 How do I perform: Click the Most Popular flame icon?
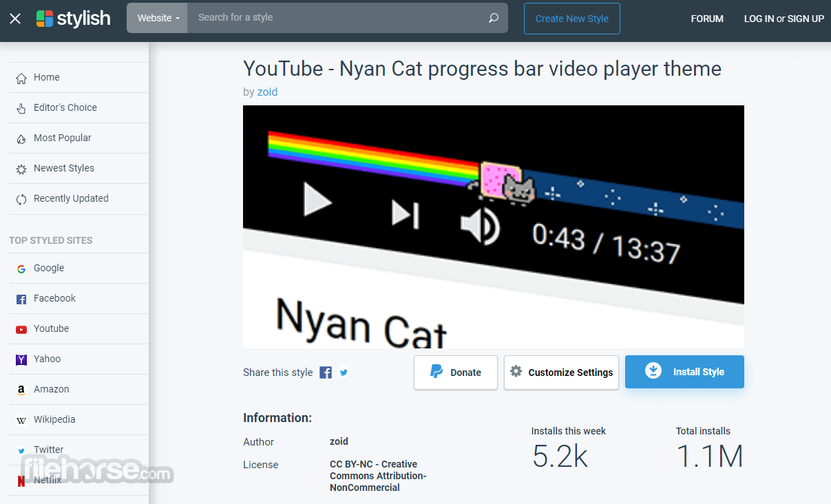tap(21, 138)
